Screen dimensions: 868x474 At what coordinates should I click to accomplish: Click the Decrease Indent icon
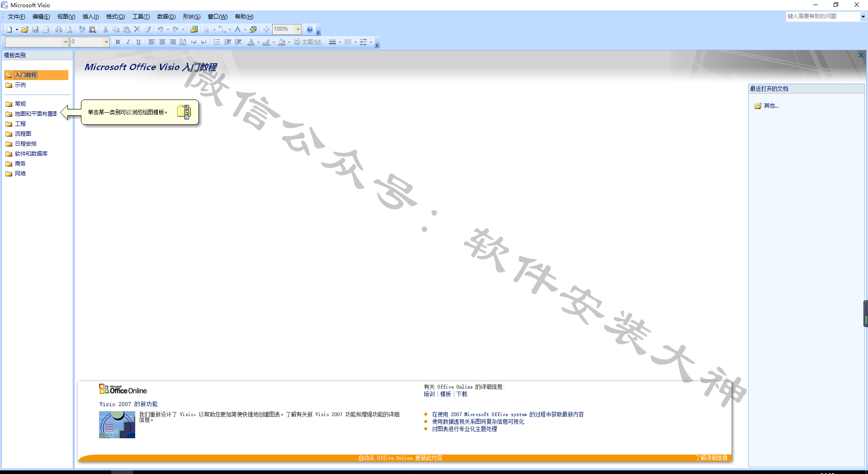[227, 42]
